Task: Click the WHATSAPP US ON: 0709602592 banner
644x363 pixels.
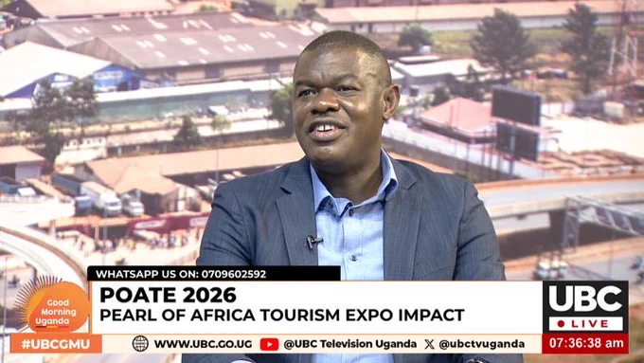Action: (x=214, y=274)
